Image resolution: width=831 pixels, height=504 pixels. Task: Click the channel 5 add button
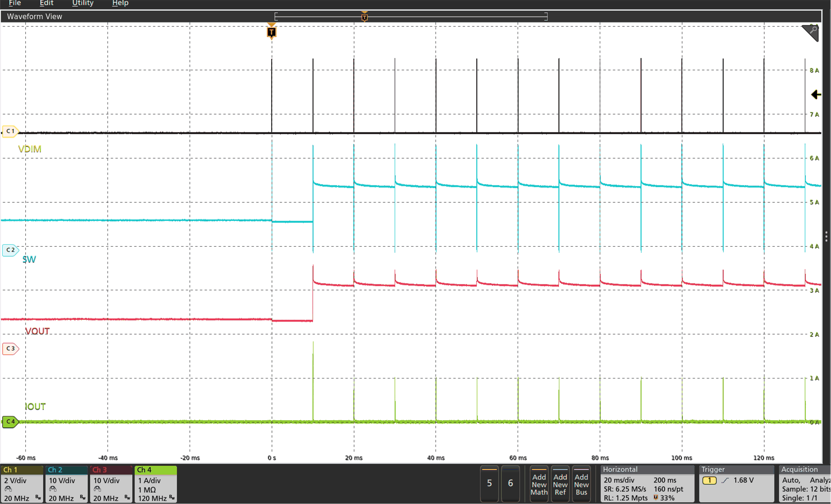pos(489,484)
